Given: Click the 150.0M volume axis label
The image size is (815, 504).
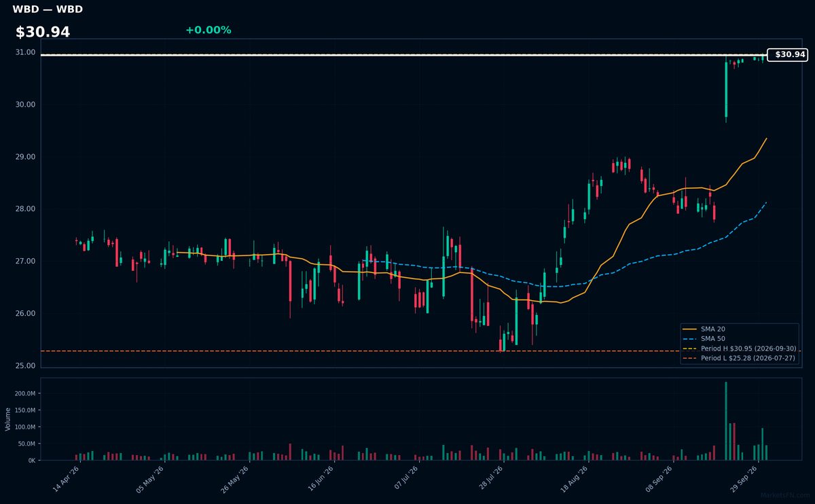Looking at the screenshot, I should click(24, 410).
